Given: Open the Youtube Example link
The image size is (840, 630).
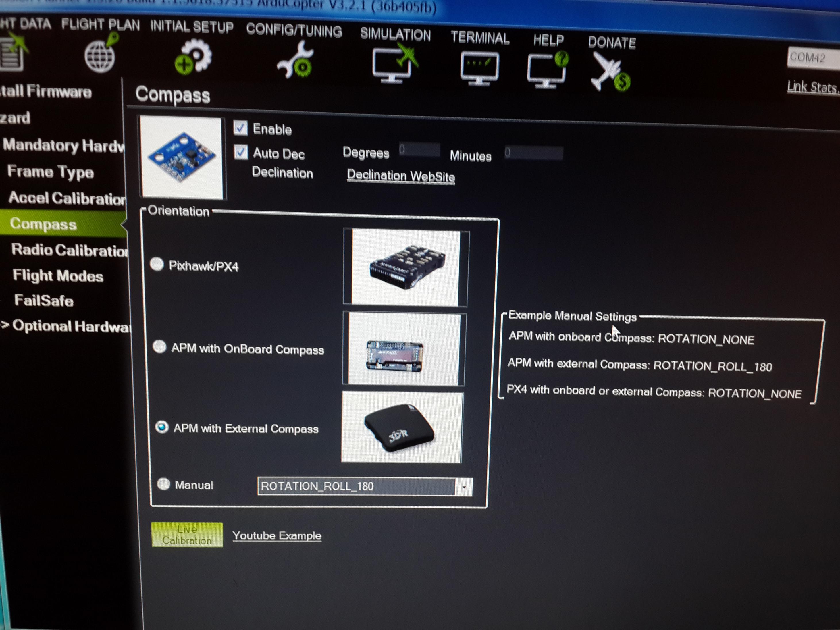Looking at the screenshot, I should (277, 536).
